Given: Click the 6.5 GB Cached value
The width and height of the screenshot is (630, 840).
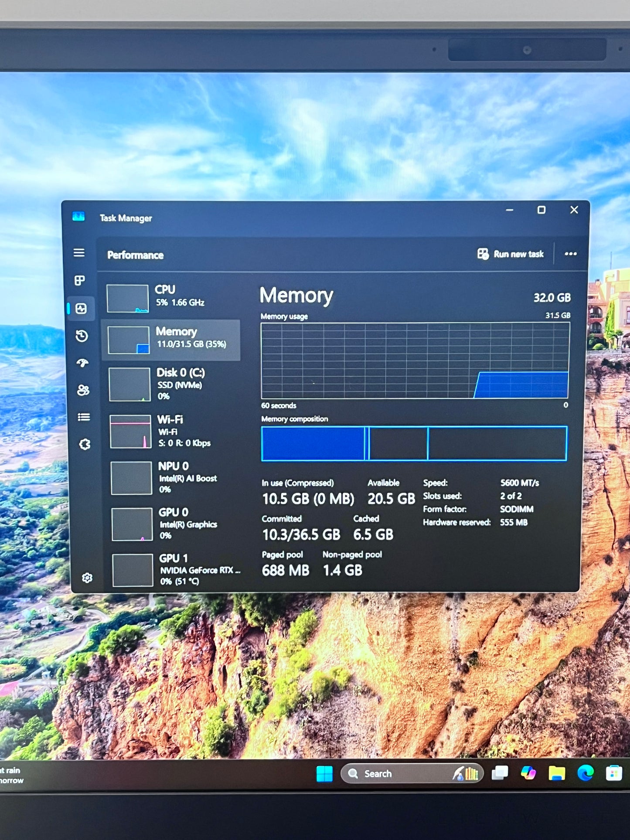Looking at the screenshot, I should (x=373, y=534).
